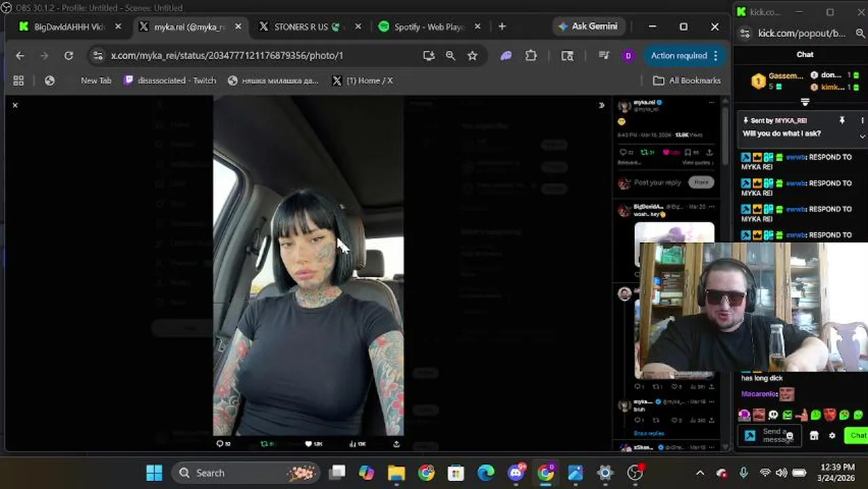The height and width of the screenshot is (489, 868).
Task: Click Show replies link in sidebar
Action: pos(649,433)
